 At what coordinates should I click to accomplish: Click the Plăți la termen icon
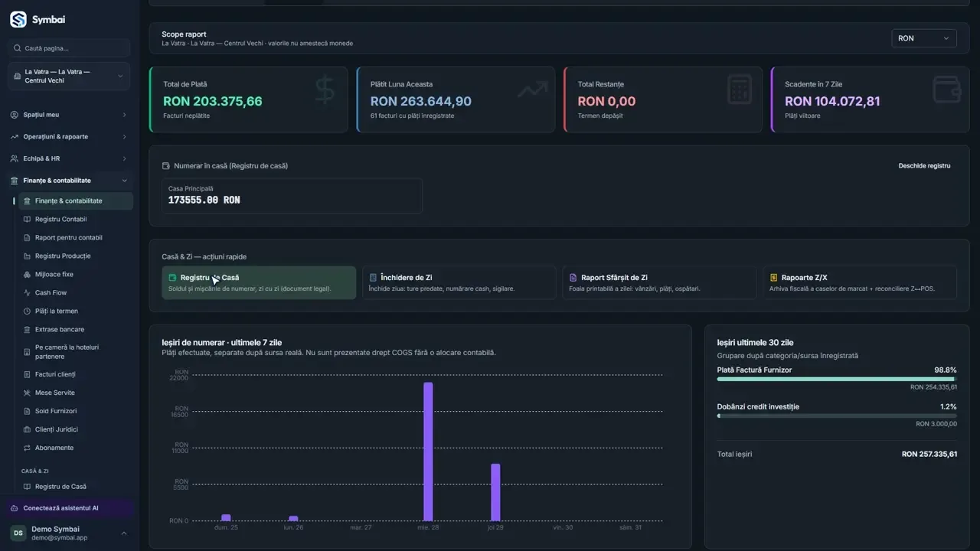pyautogui.click(x=28, y=311)
